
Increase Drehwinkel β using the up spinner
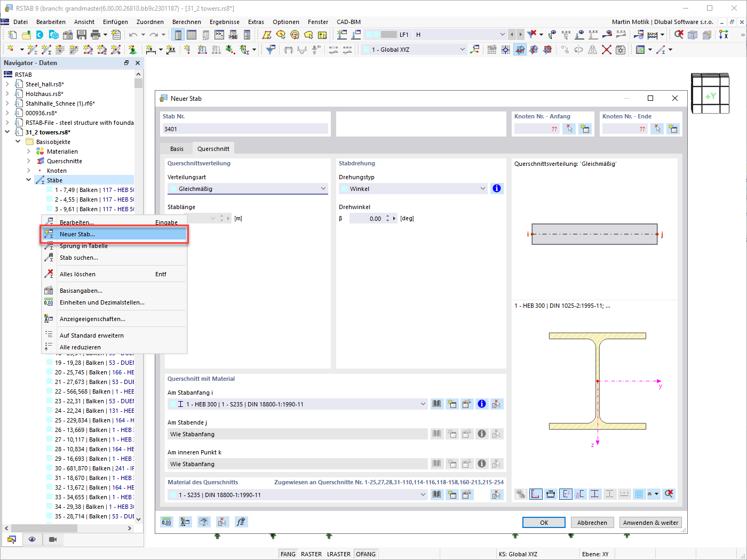point(388,216)
